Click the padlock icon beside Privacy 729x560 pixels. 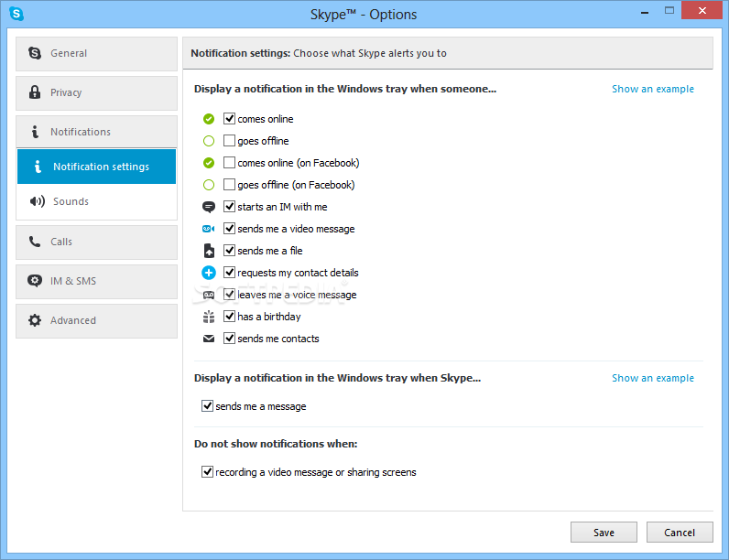coord(35,92)
